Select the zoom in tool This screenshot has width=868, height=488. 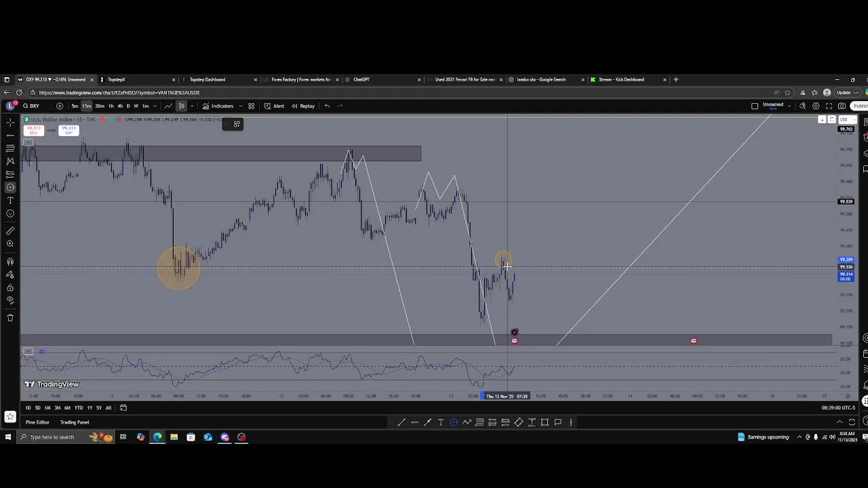(x=10, y=244)
